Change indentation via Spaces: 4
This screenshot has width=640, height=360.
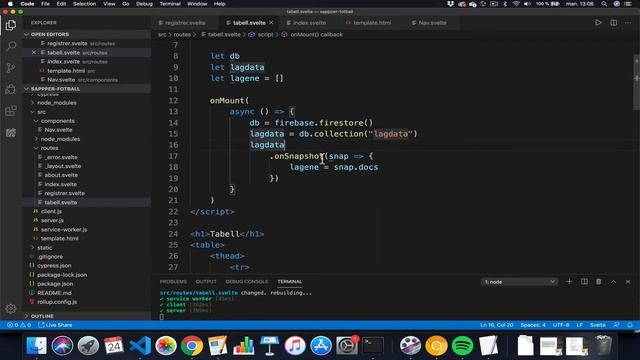[533, 325]
